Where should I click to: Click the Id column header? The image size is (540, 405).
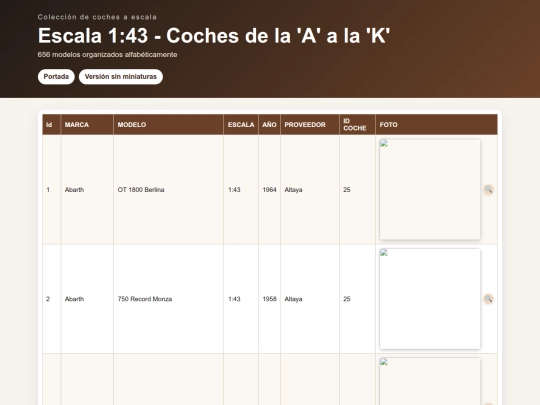[51, 125]
